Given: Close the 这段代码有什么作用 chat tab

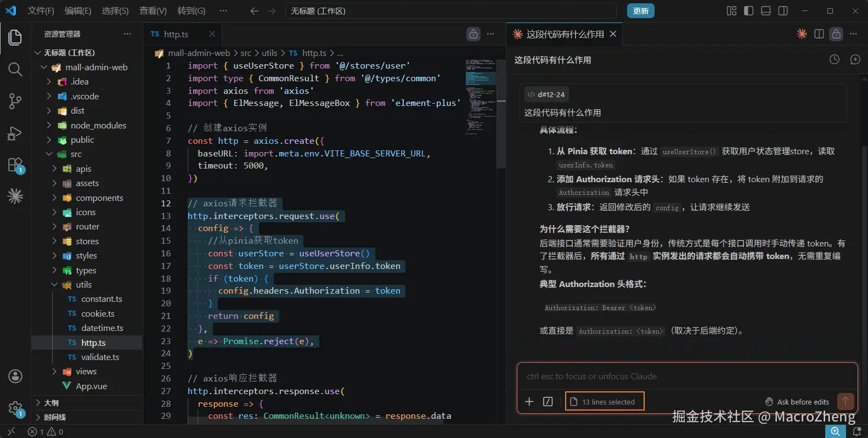Looking at the screenshot, I should pos(613,34).
